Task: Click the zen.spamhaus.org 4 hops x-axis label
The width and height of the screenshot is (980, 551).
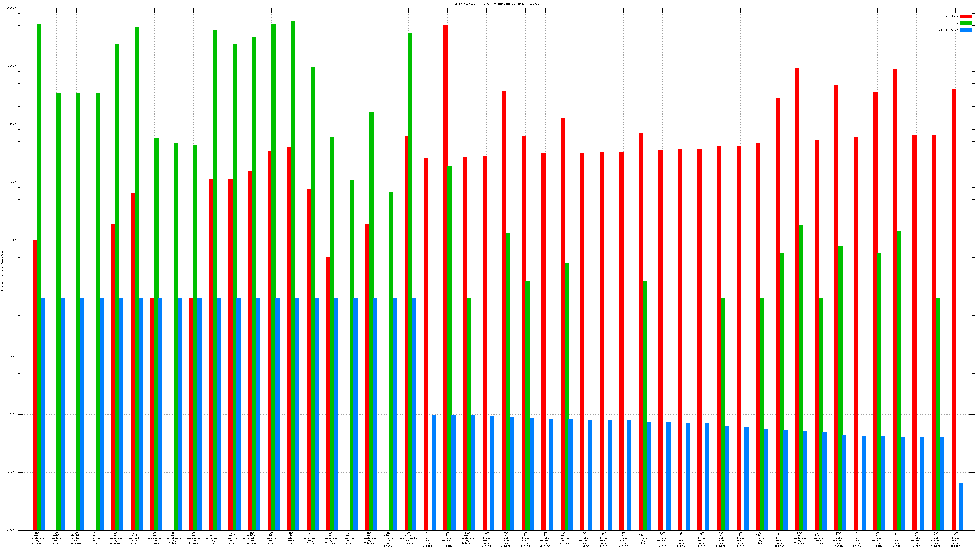Action: [x=174, y=538]
